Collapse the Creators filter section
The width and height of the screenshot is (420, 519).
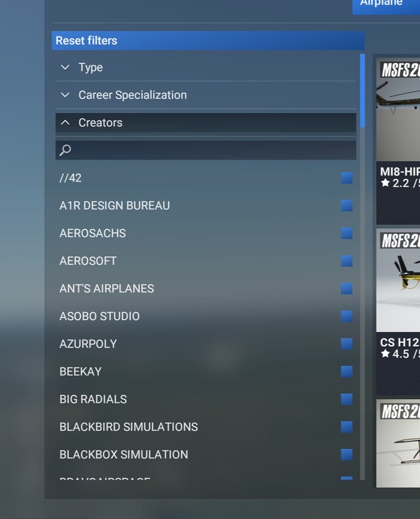click(x=206, y=123)
